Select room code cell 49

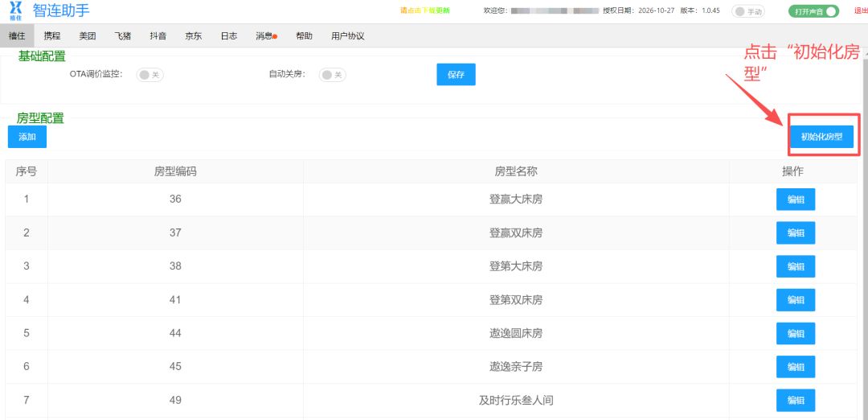(x=175, y=400)
